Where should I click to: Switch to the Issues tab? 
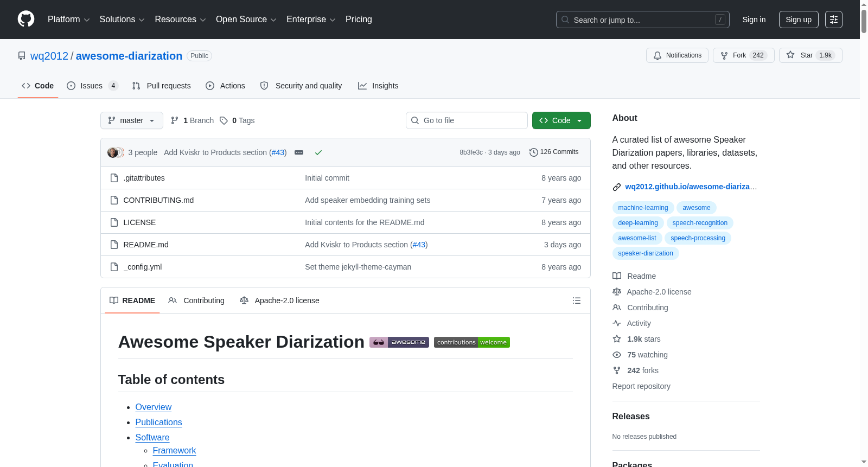tap(92, 86)
